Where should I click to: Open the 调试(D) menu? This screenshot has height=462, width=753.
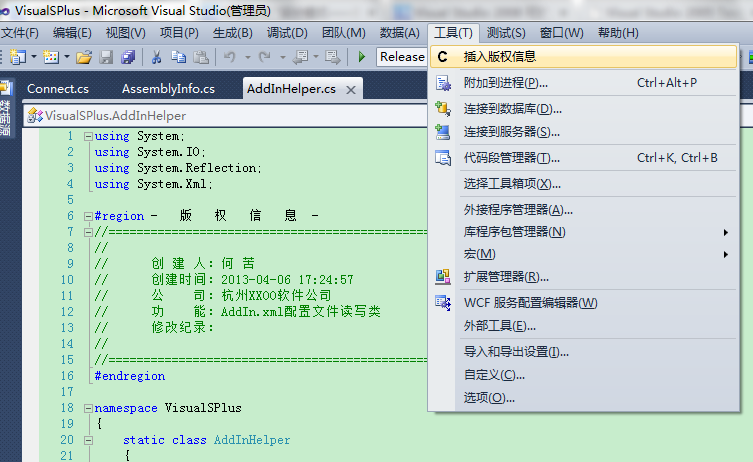pos(287,33)
